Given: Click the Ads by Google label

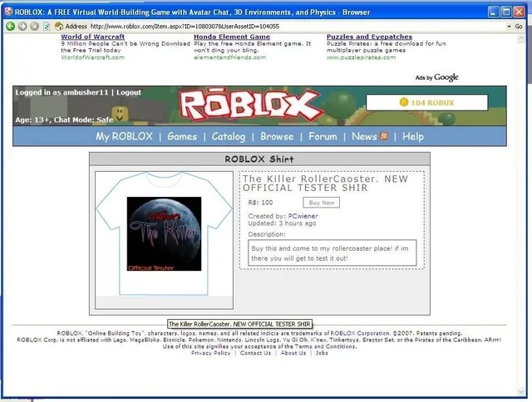Looking at the screenshot, I should pyautogui.click(x=437, y=77).
